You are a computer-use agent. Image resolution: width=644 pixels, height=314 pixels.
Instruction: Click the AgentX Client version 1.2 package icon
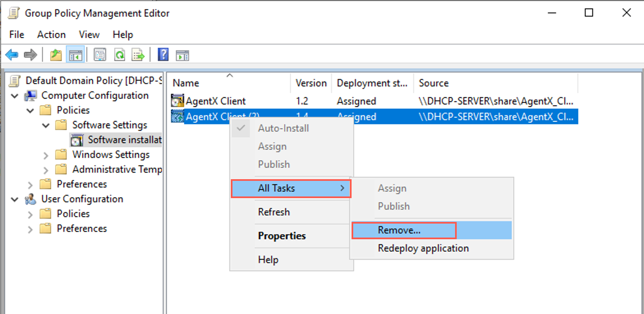(x=177, y=101)
